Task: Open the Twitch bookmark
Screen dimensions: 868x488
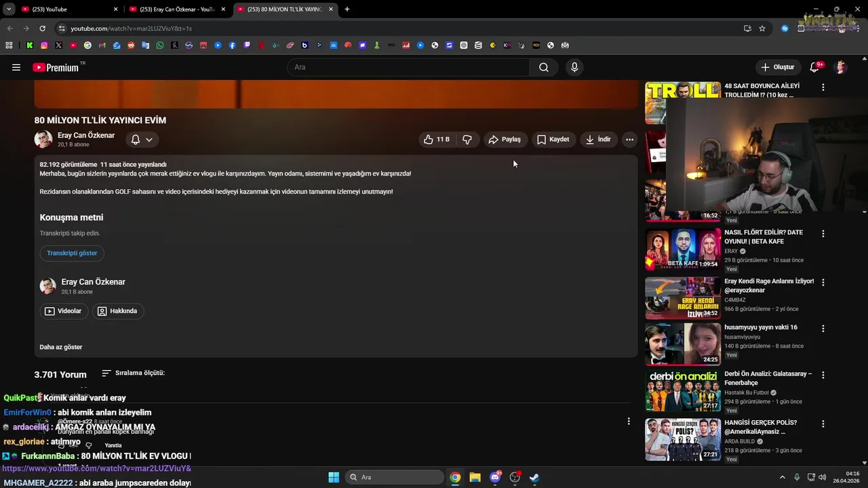Action: [x=247, y=45]
